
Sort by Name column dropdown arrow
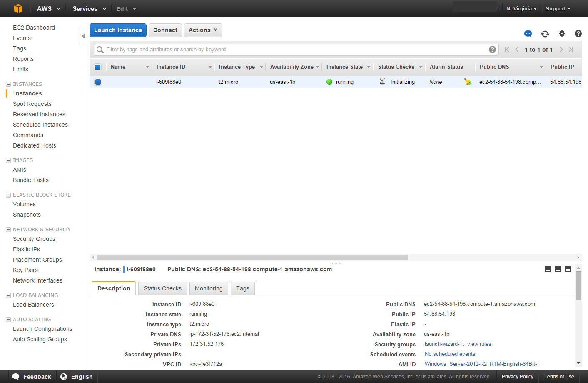point(147,67)
